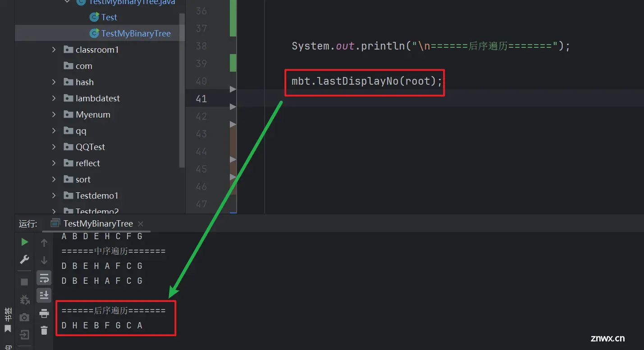
Task: Expand the classroom1 folder
Action: [x=54, y=50]
